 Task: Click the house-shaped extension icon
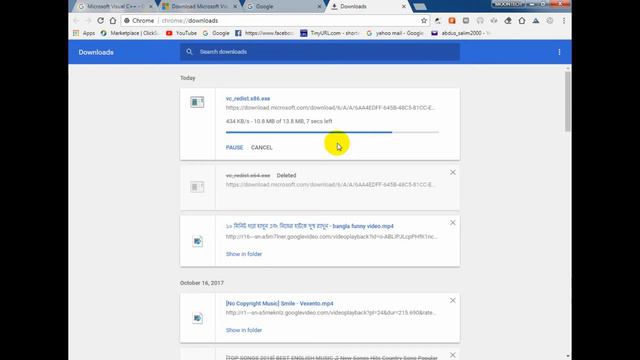click(x=522, y=20)
